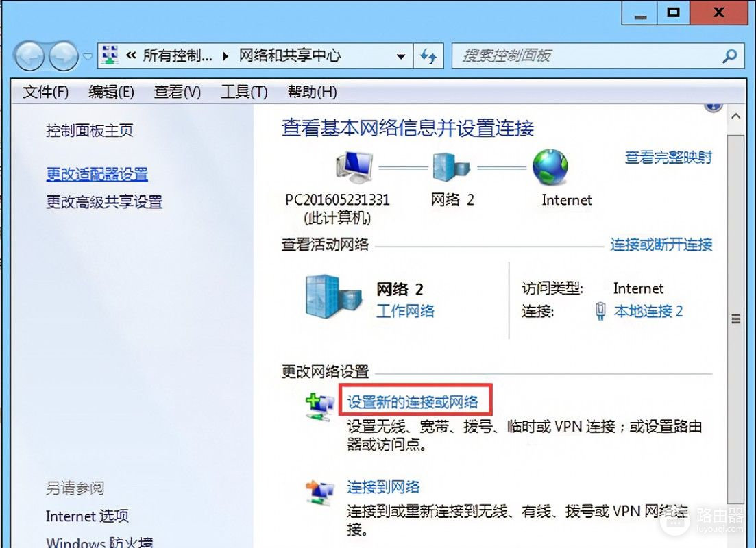
Task: Click the Internet globe icon
Action: click(550, 166)
